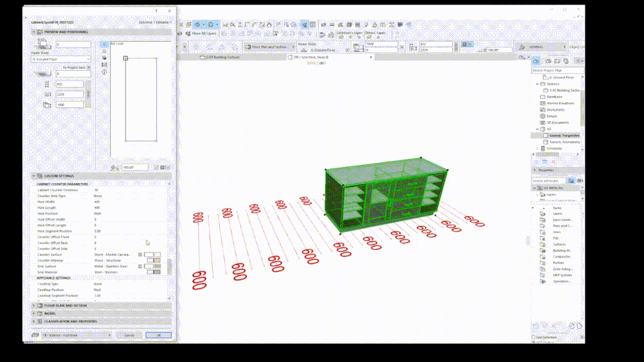Click the rotation angle input field

tap(135, 167)
